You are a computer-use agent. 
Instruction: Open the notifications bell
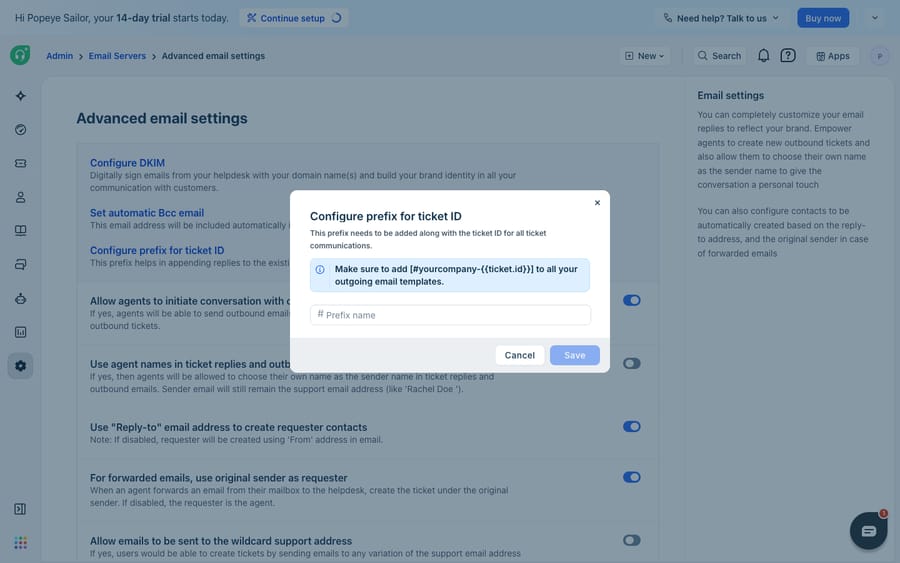tap(763, 56)
